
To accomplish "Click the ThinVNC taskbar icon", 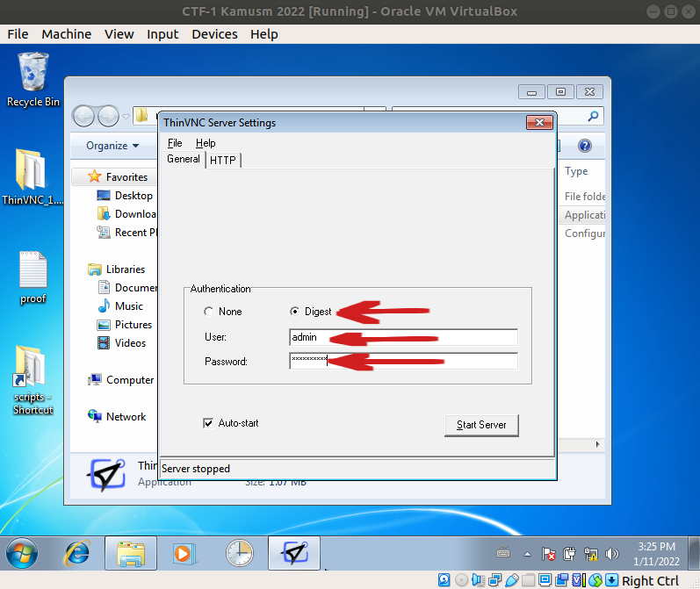I will pos(294,553).
